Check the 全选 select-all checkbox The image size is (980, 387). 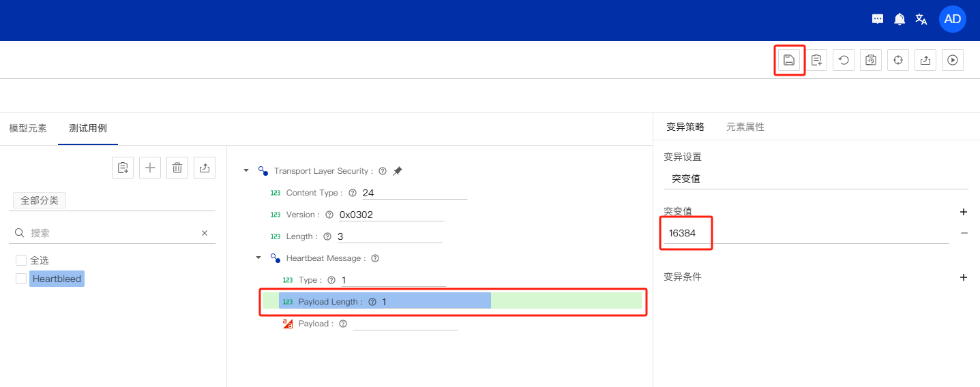click(x=21, y=260)
